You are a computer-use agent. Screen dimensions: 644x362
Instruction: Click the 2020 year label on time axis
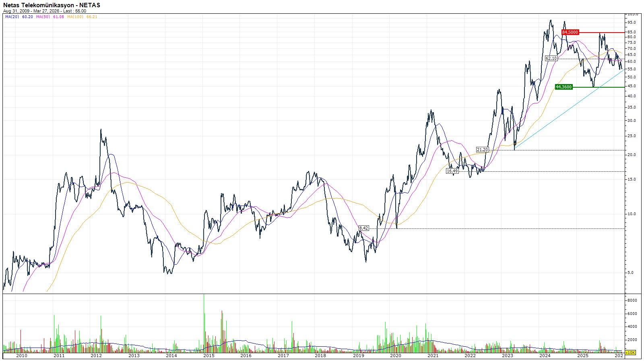tap(396, 356)
